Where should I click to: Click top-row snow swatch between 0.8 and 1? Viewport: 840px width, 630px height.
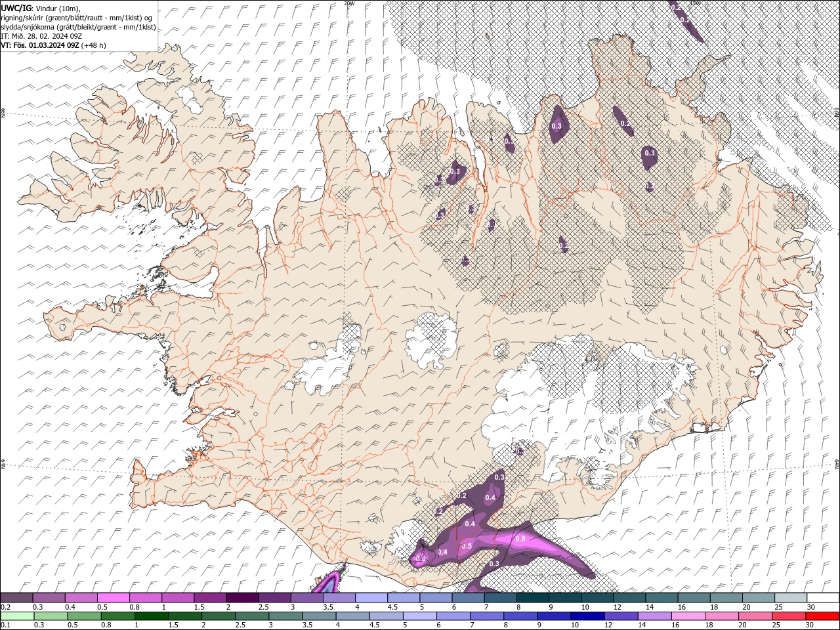(146, 598)
